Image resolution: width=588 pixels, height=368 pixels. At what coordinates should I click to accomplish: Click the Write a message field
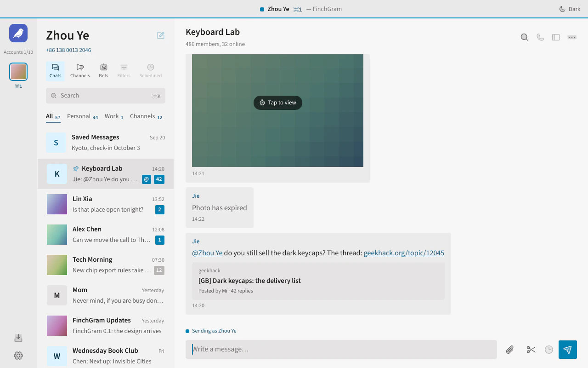pyautogui.click(x=341, y=349)
